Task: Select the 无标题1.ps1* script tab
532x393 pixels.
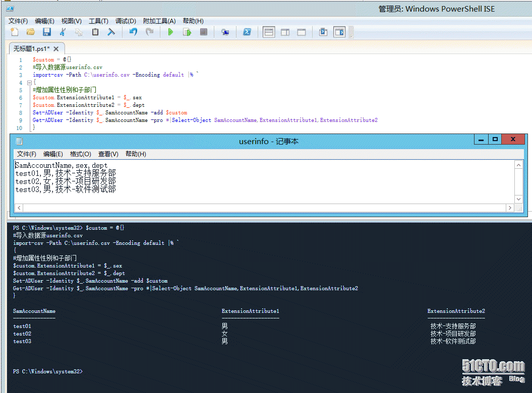Action: click(x=32, y=49)
